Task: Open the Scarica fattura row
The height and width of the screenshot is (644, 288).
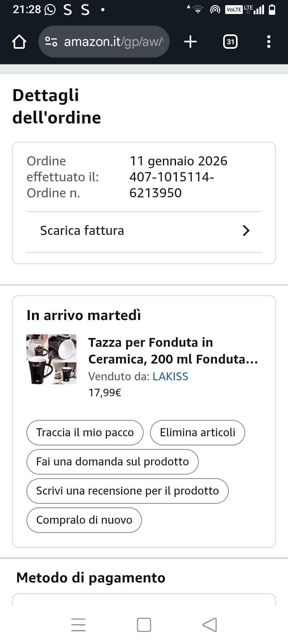Action: [x=144, y=231]
